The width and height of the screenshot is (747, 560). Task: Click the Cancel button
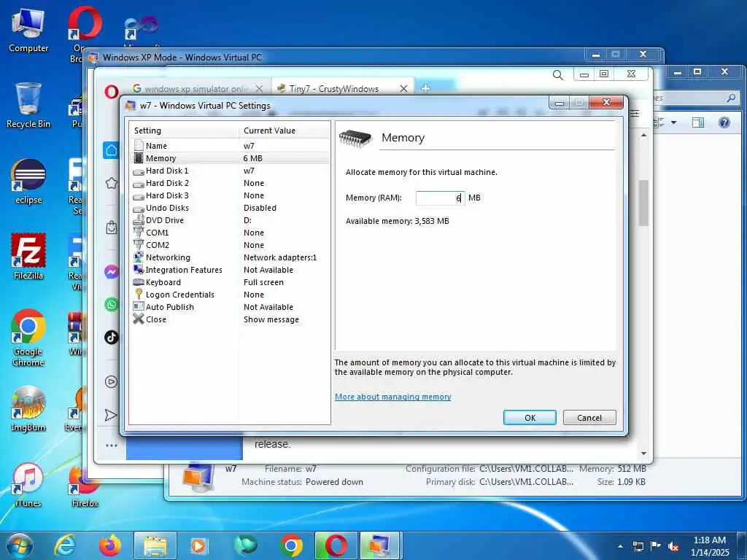pos(589,418)
